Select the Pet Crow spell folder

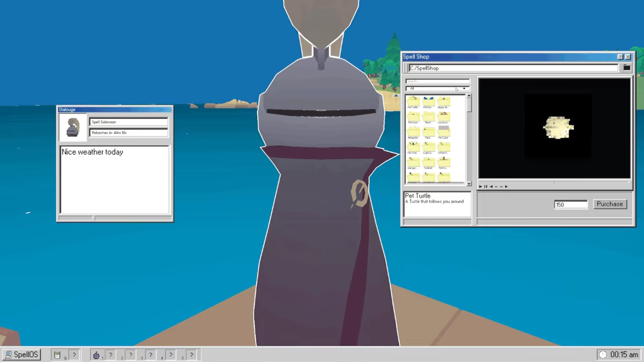click(413, 117)
